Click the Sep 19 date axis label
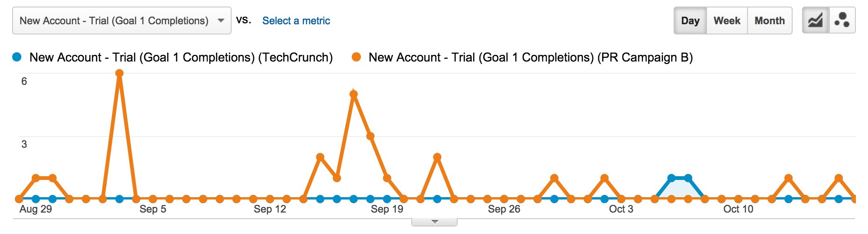The height and width of the screenshot is (234, 868). pyautogui.click(x=387, y=209)
